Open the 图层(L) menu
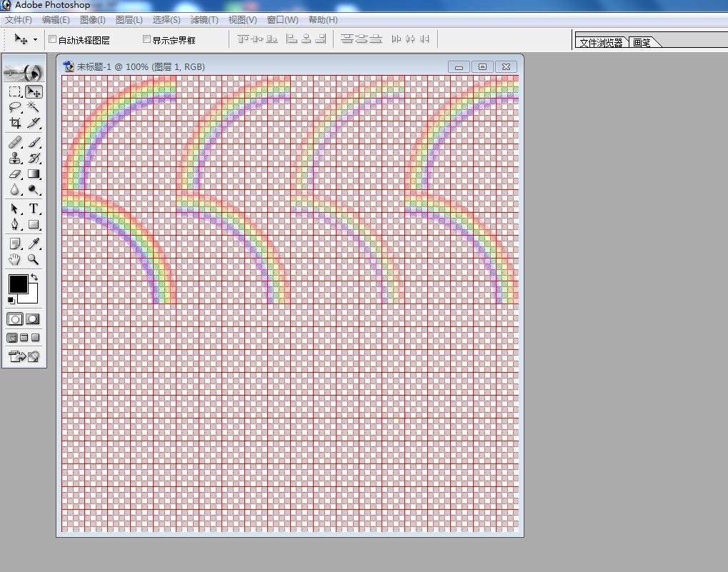The height and width of the screenshot is (572, 728). click(129, 20)
